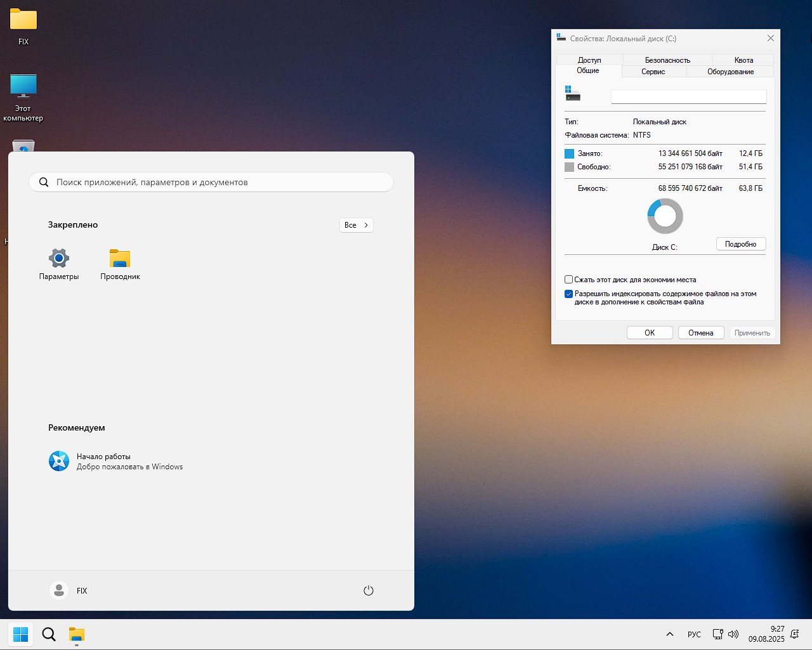Click the Локальный диск type value
The height and width of the screenshot is (650, 812).
[x=660, y=122]
